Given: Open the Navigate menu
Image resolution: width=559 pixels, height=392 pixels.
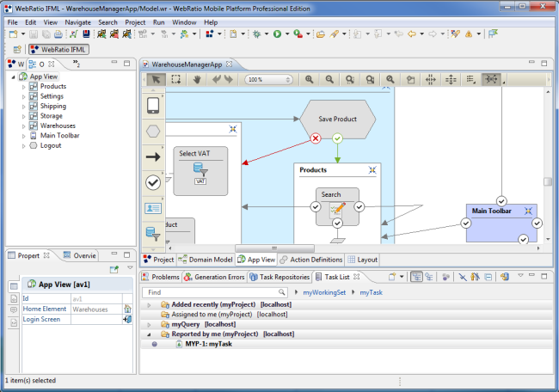Looking at the screenshot, I should pos(77,22).
